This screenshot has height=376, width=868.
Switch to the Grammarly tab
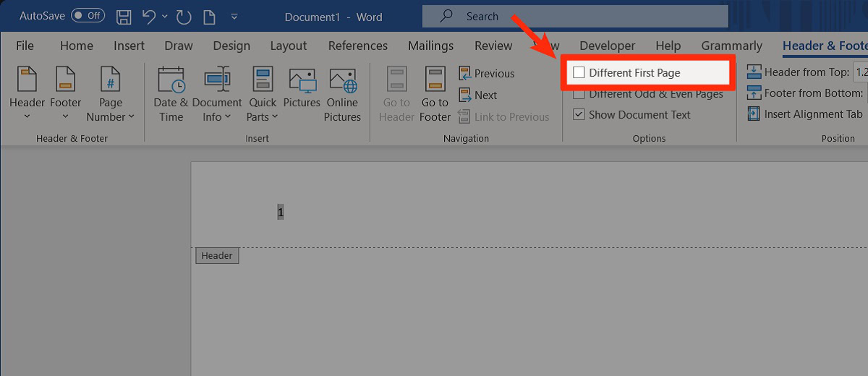(x=732, y=46)
